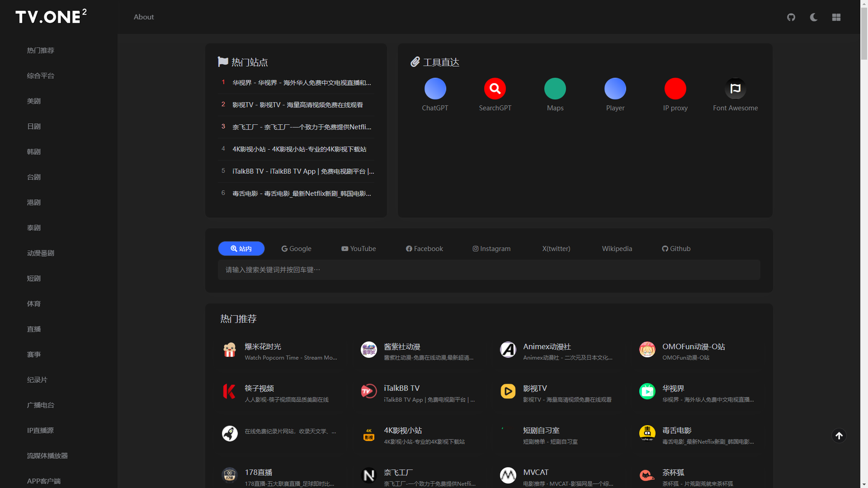Open the 4K影视小站 card icon in 热门推荐
This screenshot has height=488, width=868.
pyautogui.click(x=369, y=434)
